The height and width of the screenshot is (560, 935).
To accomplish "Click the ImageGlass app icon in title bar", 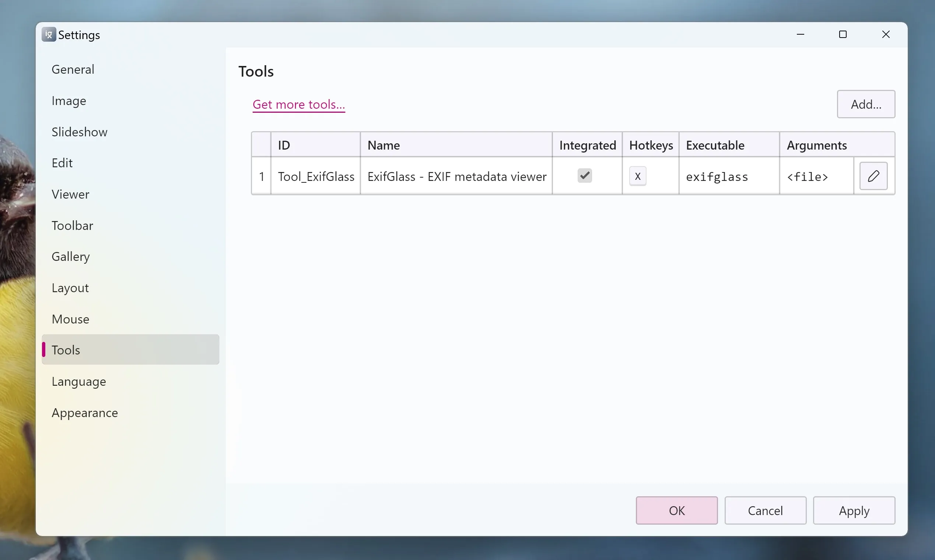I will tap(49, 34).
